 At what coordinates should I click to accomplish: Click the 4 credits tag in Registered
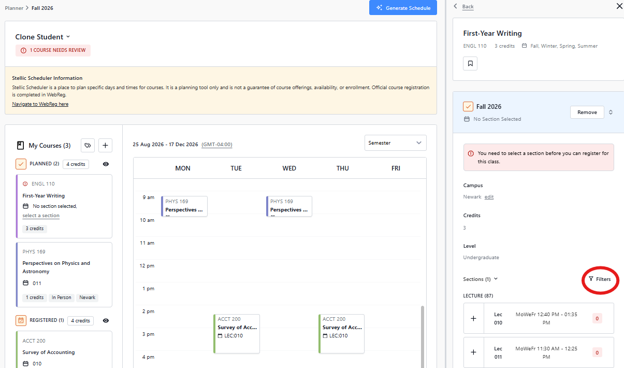tap(80, 321)
